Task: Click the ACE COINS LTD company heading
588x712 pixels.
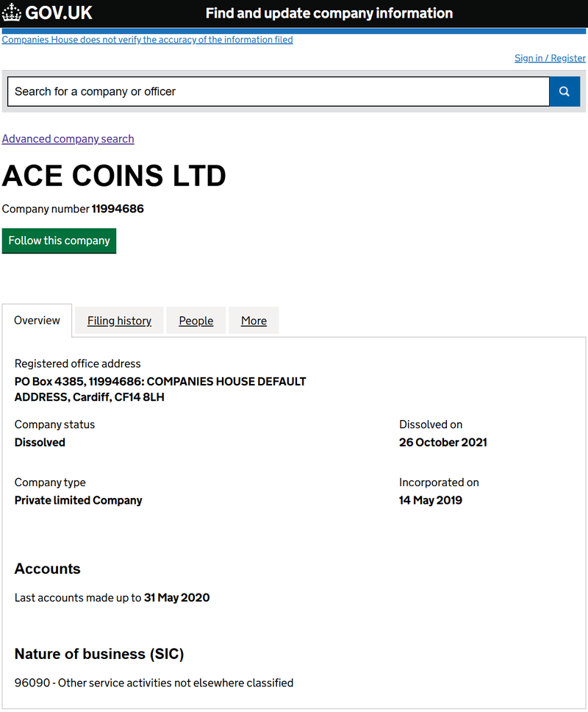Action: (x=114, y=176)
